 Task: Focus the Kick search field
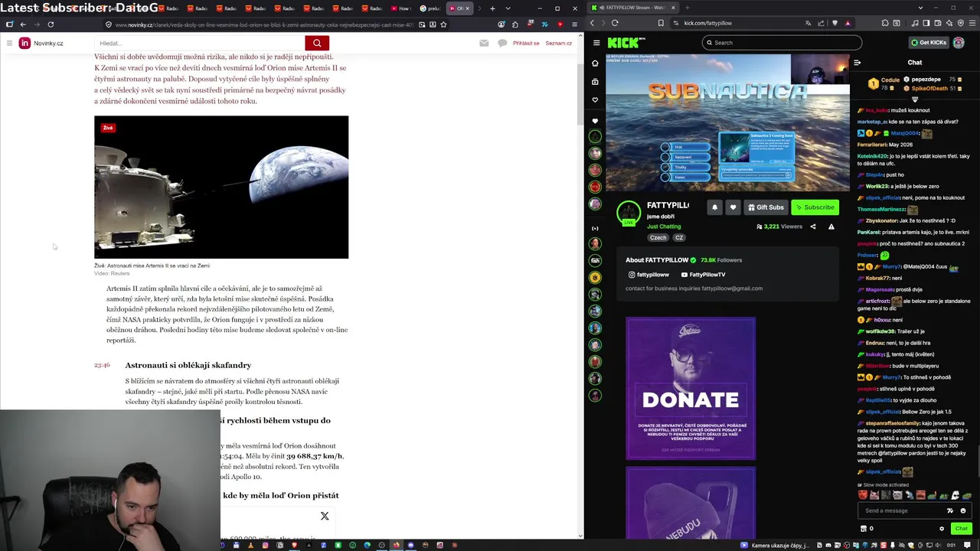click(x=782, y=43)
